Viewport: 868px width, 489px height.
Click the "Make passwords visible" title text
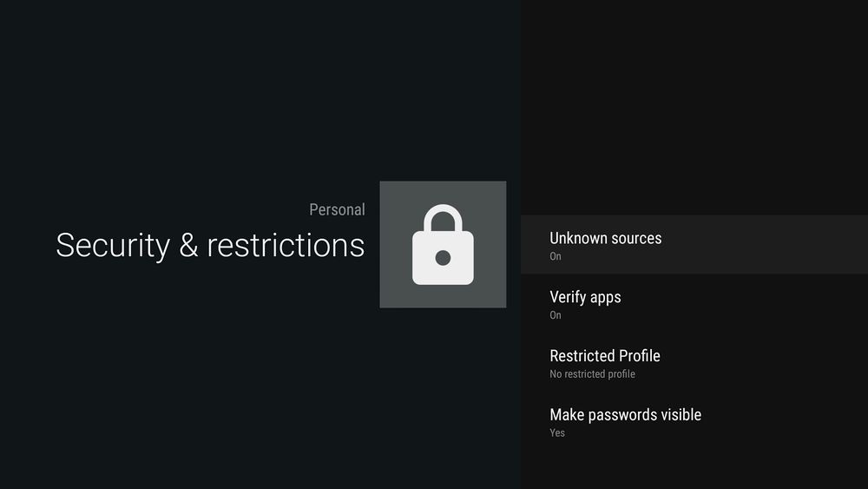[x=625, y=415]
